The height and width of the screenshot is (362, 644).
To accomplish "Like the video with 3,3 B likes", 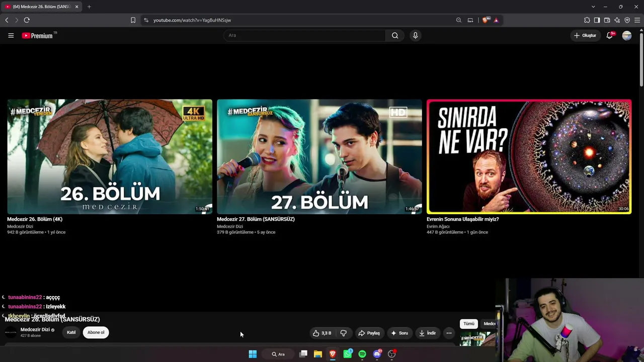I will [322, 333].
